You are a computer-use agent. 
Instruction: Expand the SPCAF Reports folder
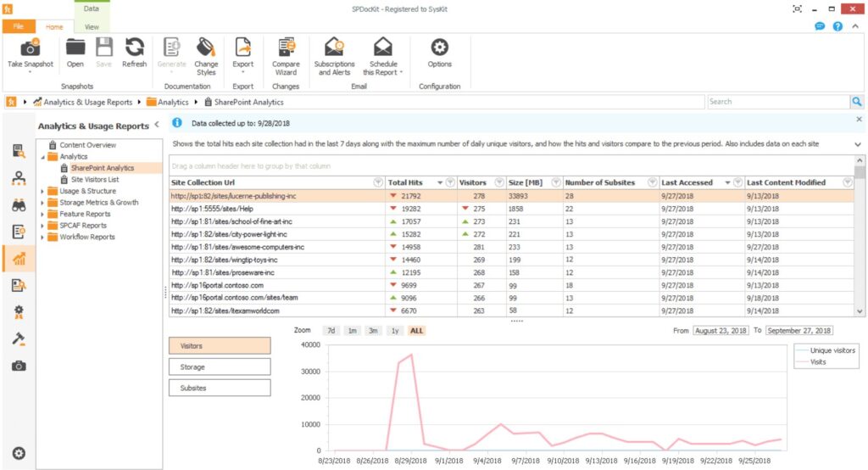[x=42, y=226]
